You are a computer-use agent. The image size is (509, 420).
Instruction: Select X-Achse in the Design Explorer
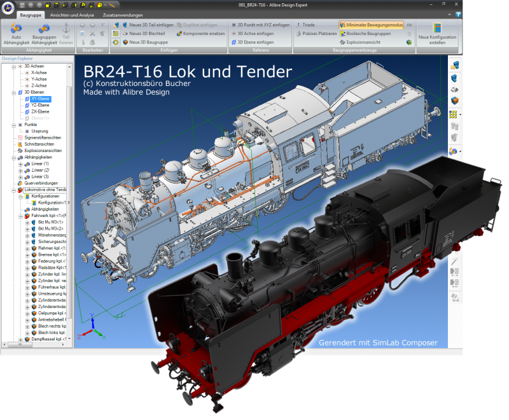(39, 73)
